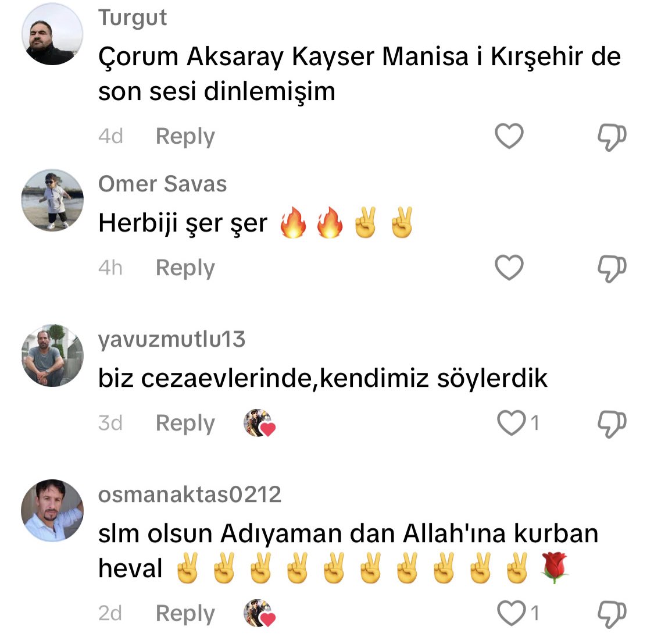Reply to osmanaktas0212's comment

point(185,614)
